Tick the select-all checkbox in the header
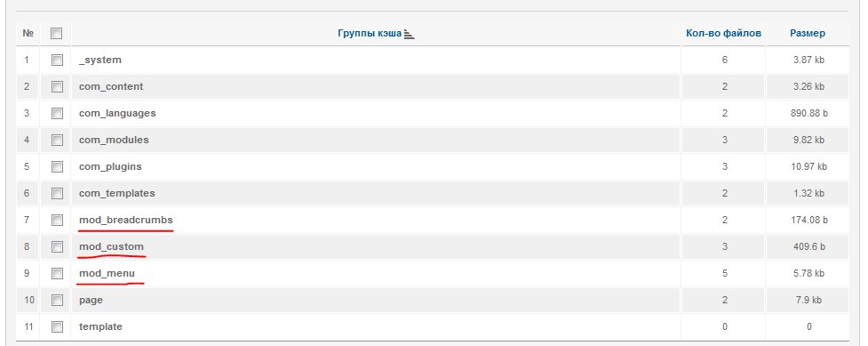This screenshot has width=868, height=346. (57, 33)
